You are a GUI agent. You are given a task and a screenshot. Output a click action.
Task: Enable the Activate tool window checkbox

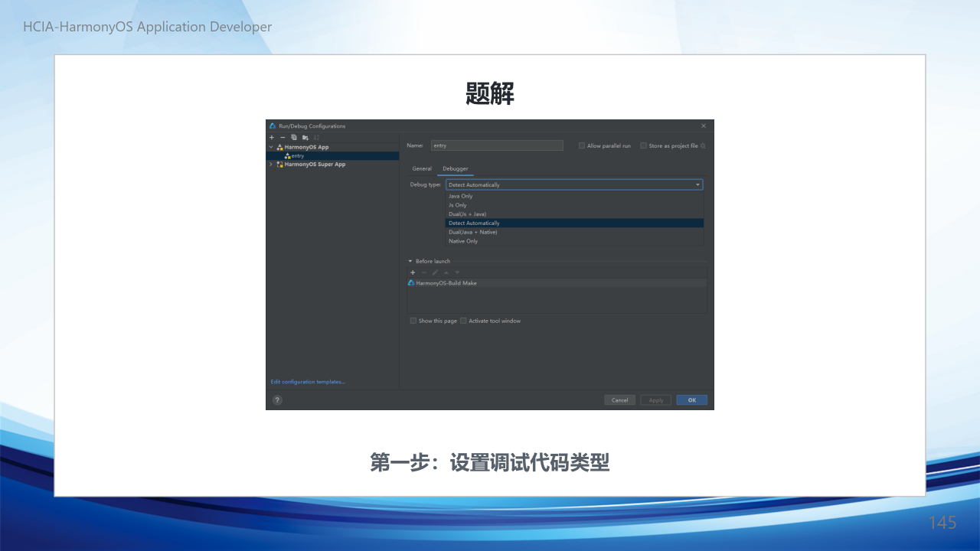tap(463, 321)
